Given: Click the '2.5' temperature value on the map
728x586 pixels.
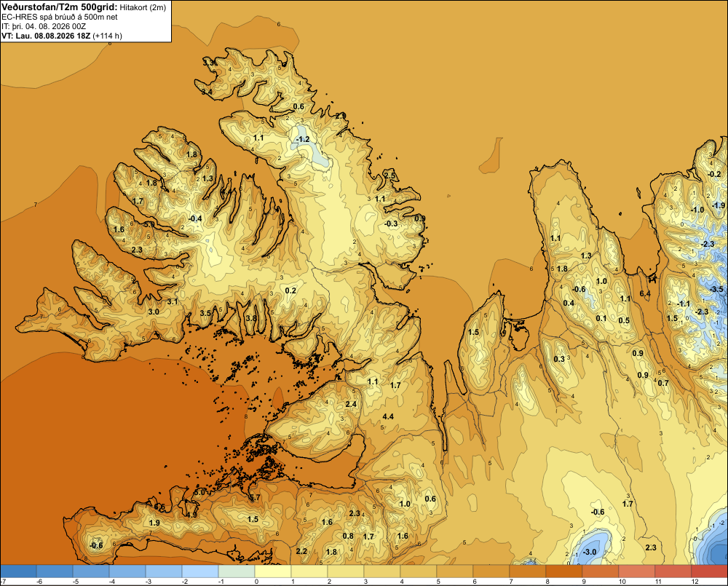Looking at the screenshot, I should (390, 175).
